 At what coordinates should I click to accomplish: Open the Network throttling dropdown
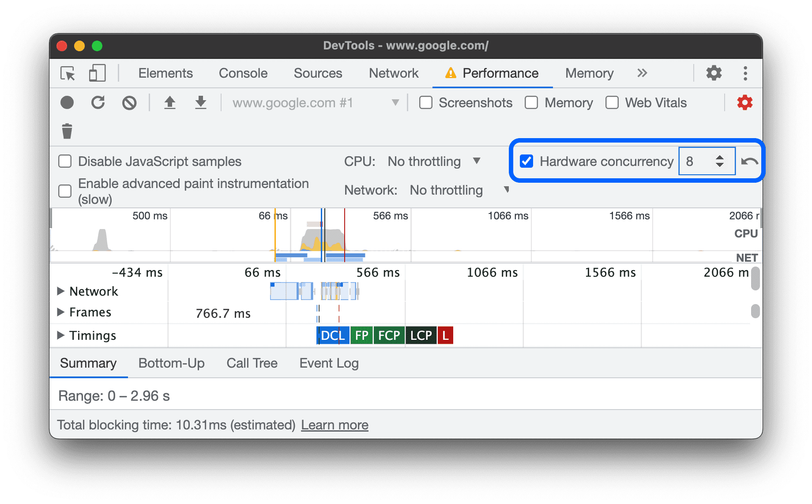[x=446, y=190]
